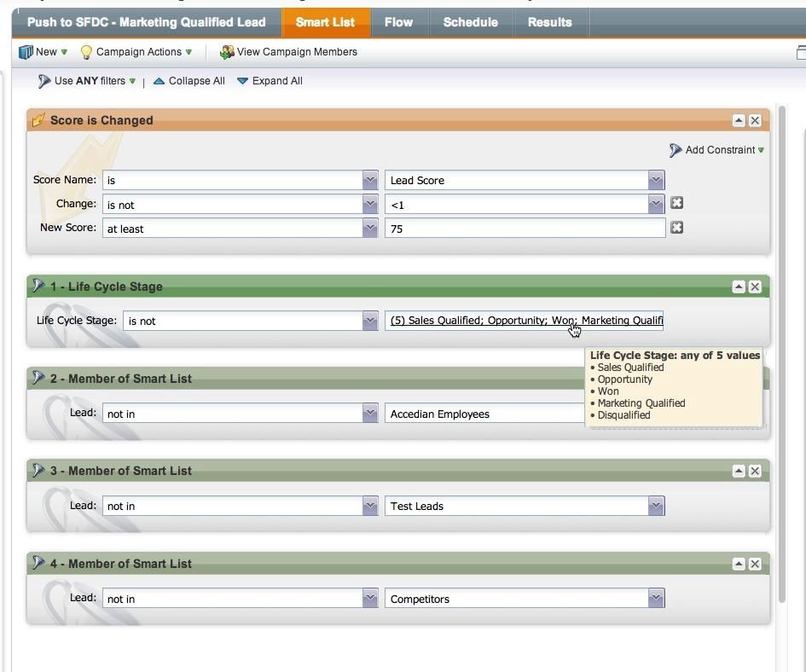Open Campaign Actions lightbulb icon

point(86,52)
